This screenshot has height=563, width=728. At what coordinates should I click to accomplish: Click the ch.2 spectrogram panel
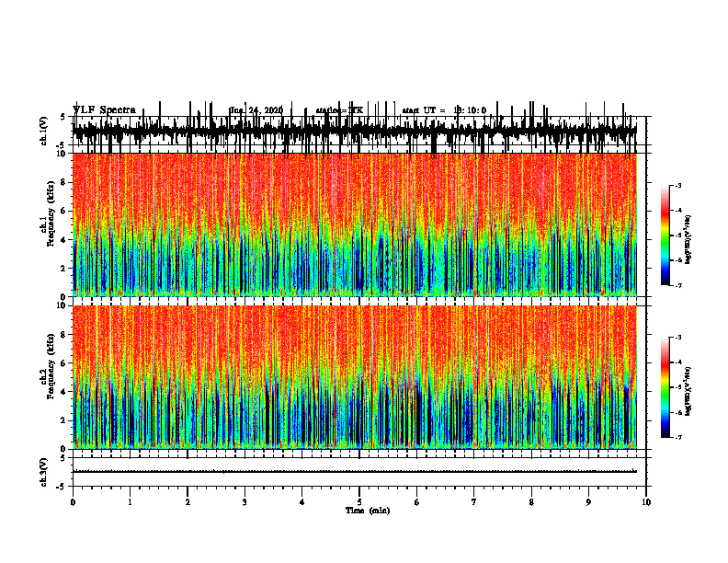tap(355, 377)
